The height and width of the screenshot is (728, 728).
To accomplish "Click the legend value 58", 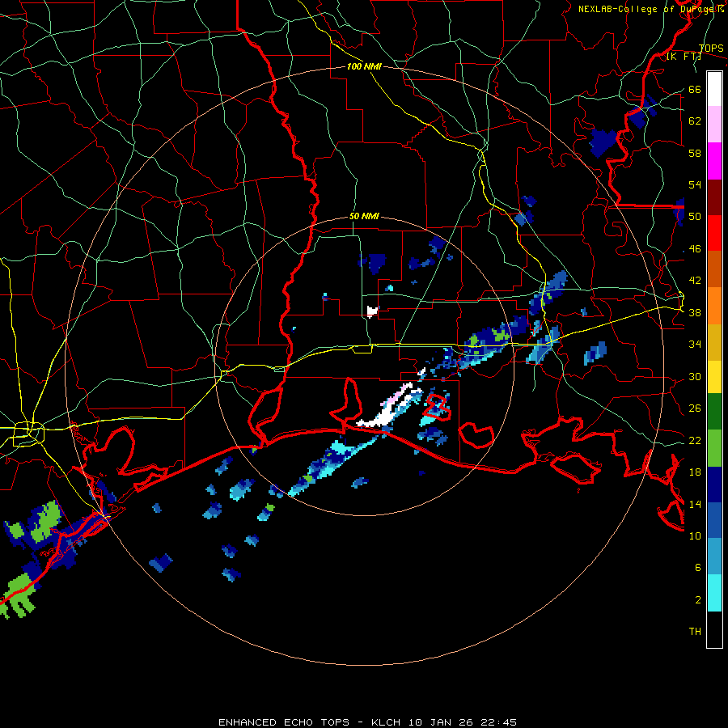I will [x=695, y=153].
